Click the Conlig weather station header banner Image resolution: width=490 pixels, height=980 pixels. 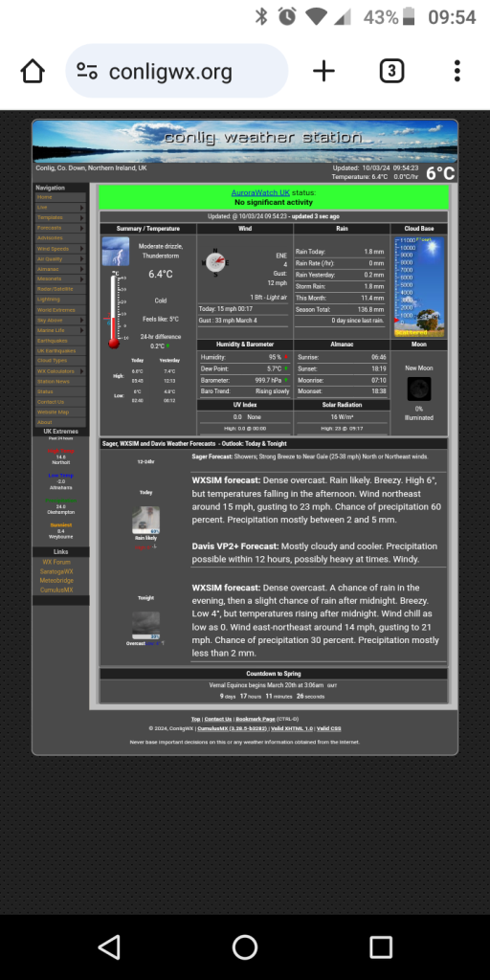[245, 142]
